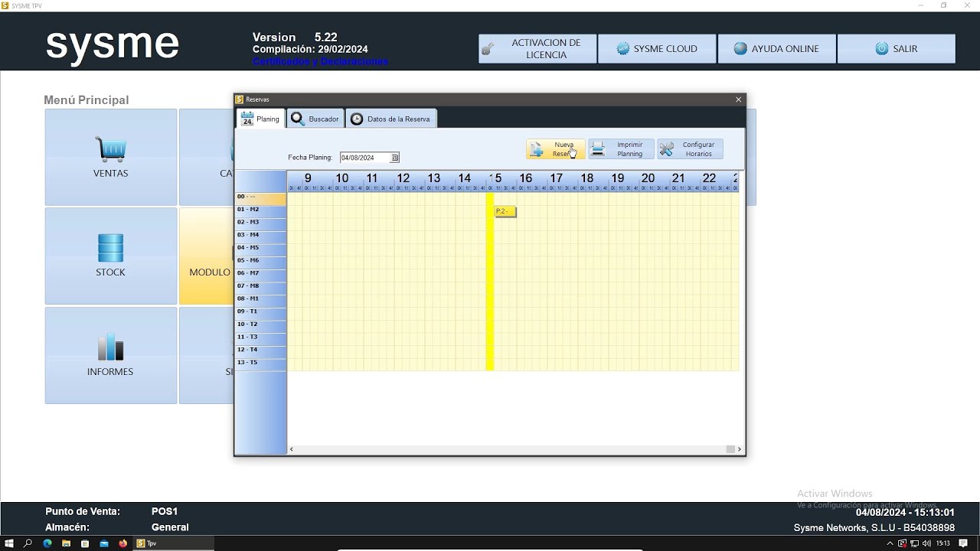The image size is (980, 551).
Task: Click the globe icon on AYUDA ONLINE
Action: pyautogui.click(x=740, y=49)
